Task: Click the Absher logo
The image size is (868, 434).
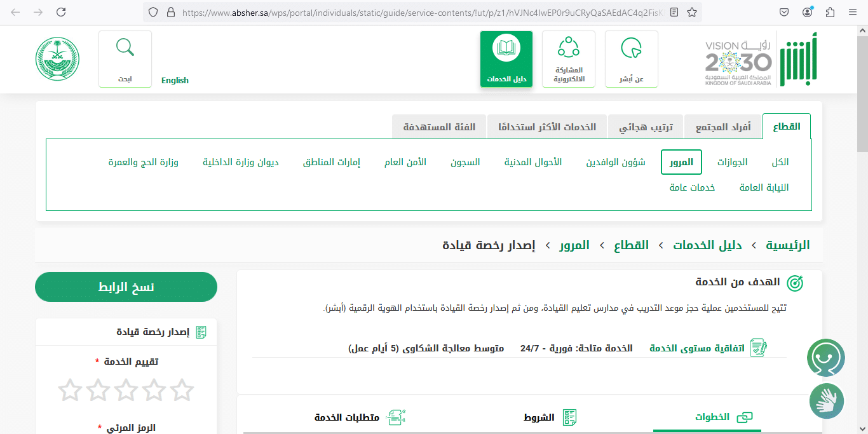Action: [798, 59]
